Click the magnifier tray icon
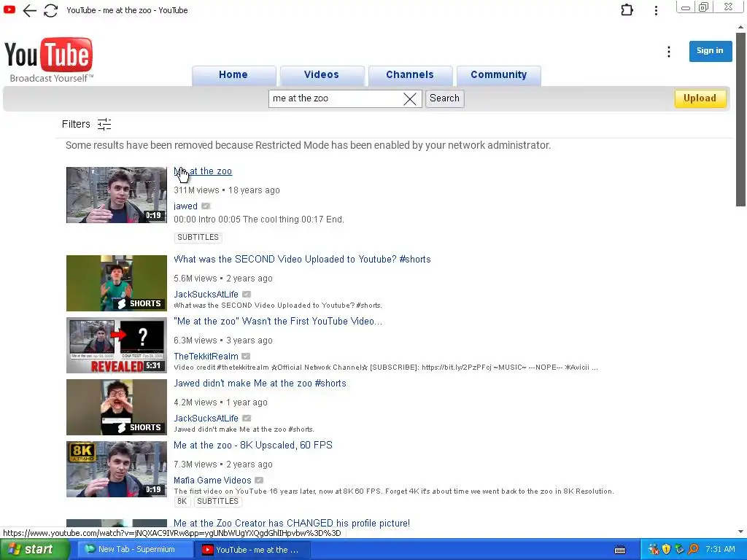 (x=693, y=549)
